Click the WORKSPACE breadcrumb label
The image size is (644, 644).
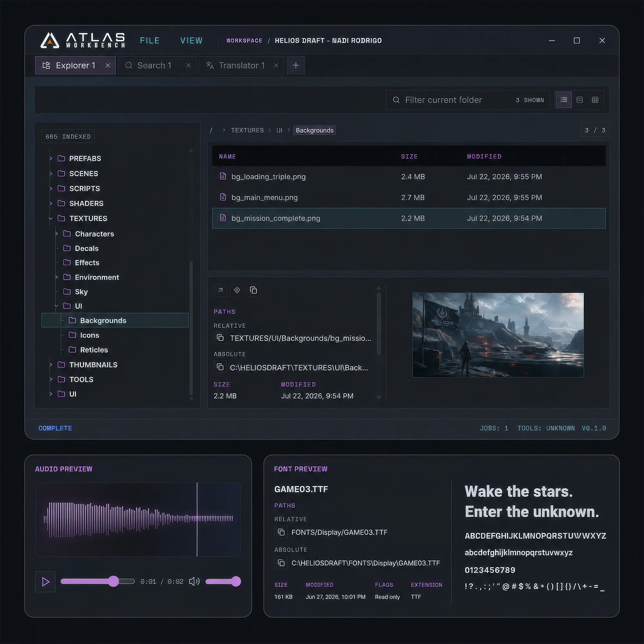point(244,41)
